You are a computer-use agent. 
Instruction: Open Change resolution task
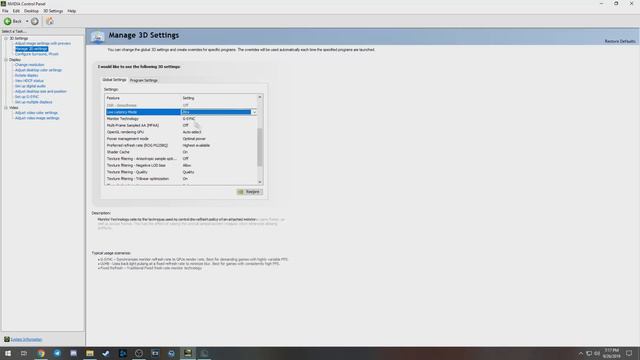point(29,65)
